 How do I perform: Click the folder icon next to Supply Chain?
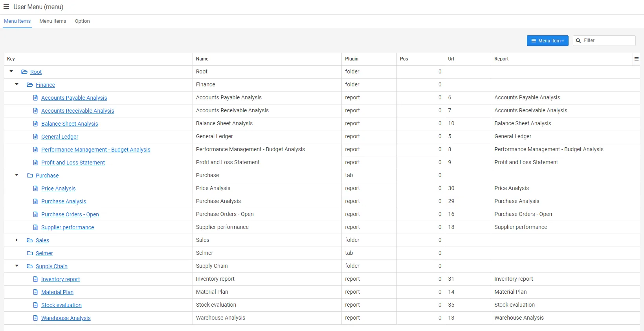pyautogui.click(x=30, y=266)
